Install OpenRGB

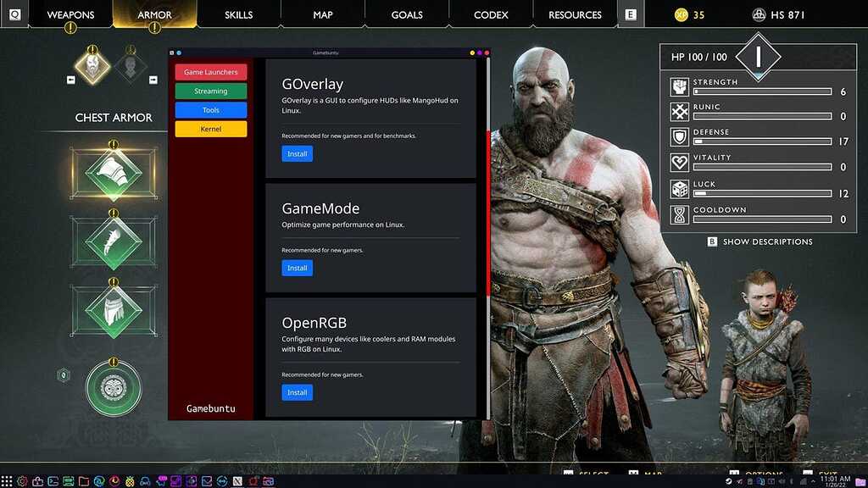tap(297, 392)
